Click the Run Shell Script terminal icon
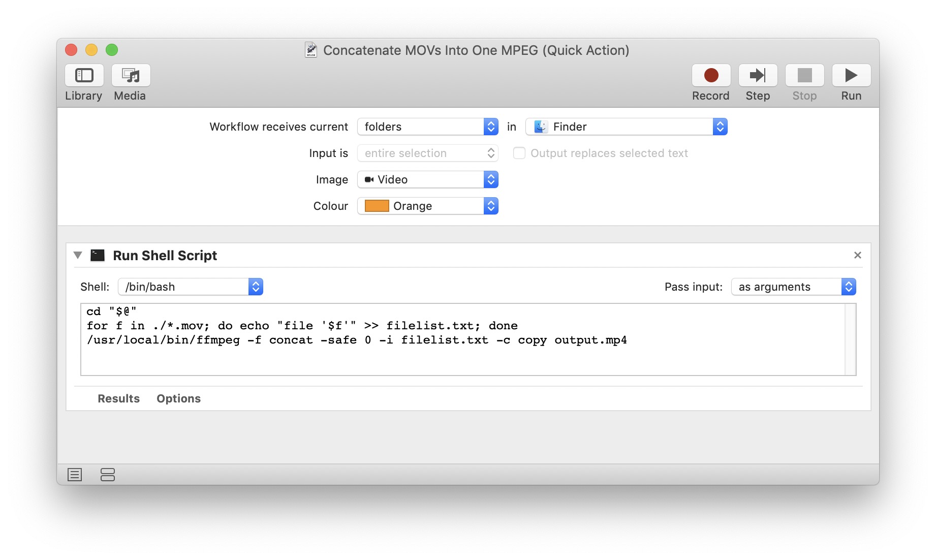The height and width of the screenshot is (560, 936). coord(97,255)
